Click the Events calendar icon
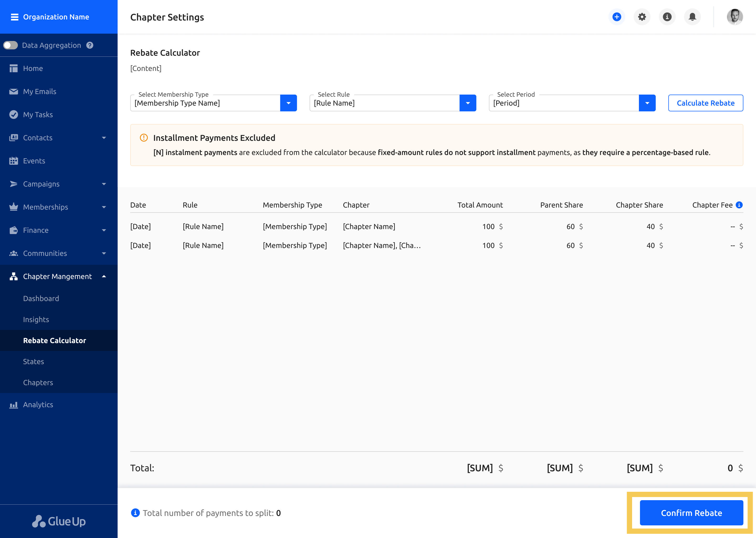 point(14,161)
